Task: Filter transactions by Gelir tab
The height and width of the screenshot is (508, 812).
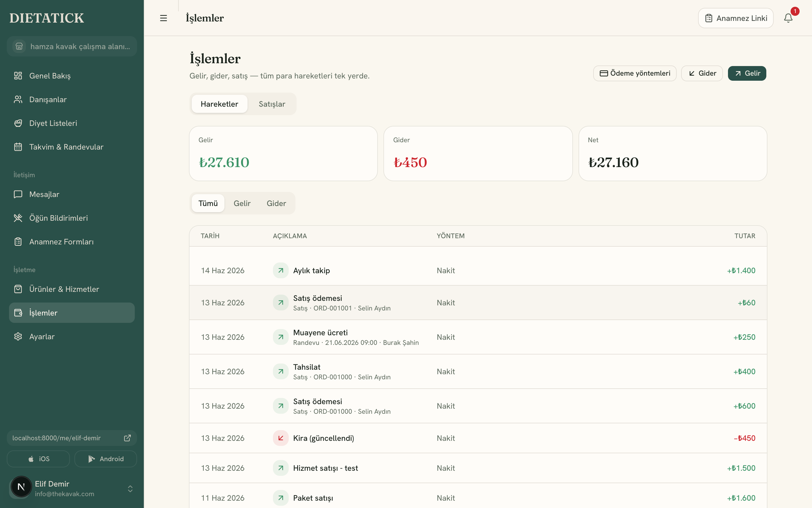Action: click(242, 203)
